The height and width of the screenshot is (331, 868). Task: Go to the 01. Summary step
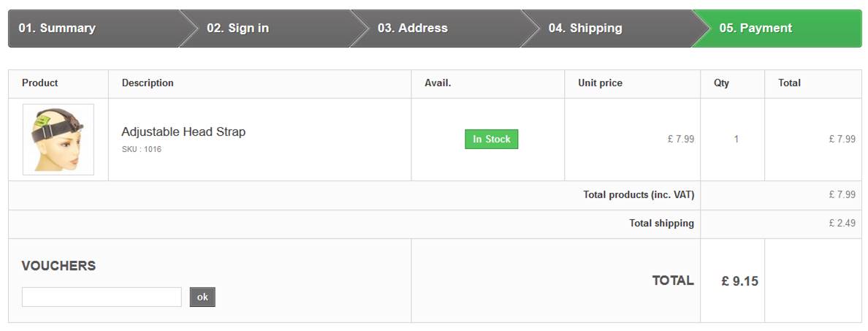[x=57, y=28]
